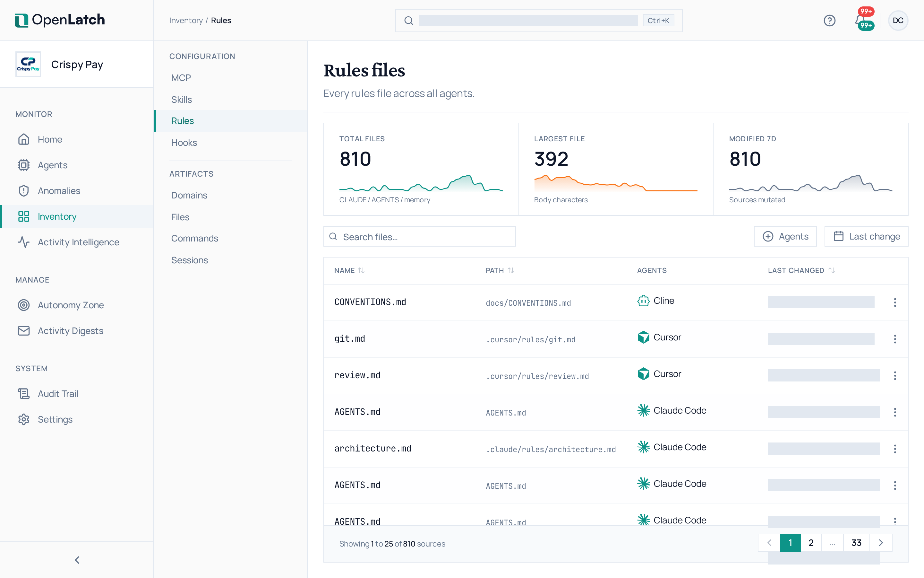Open the Agents filter dropdown
This screenshot has height=578, width=924.
pyautogui.click(x=785, y=236)
